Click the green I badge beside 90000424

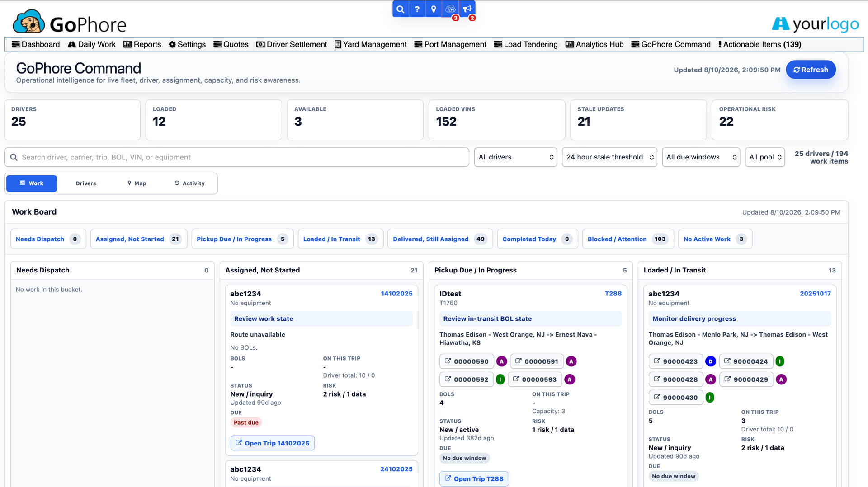tap(780, 361)
